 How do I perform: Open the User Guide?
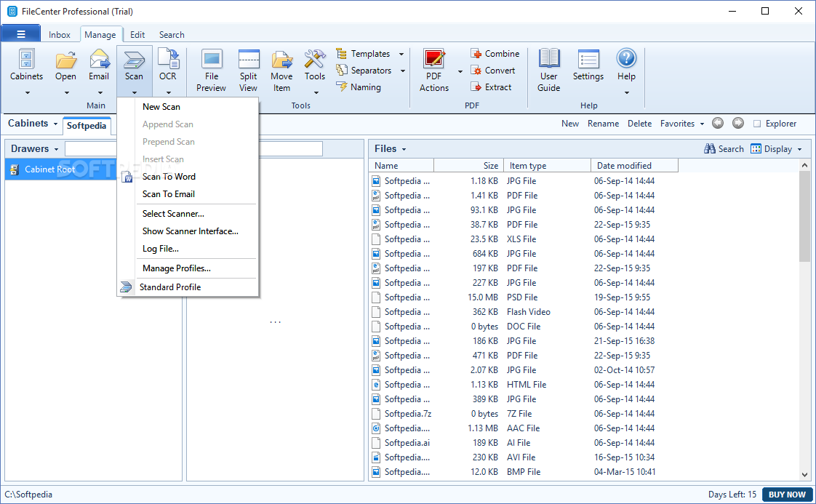548,71
